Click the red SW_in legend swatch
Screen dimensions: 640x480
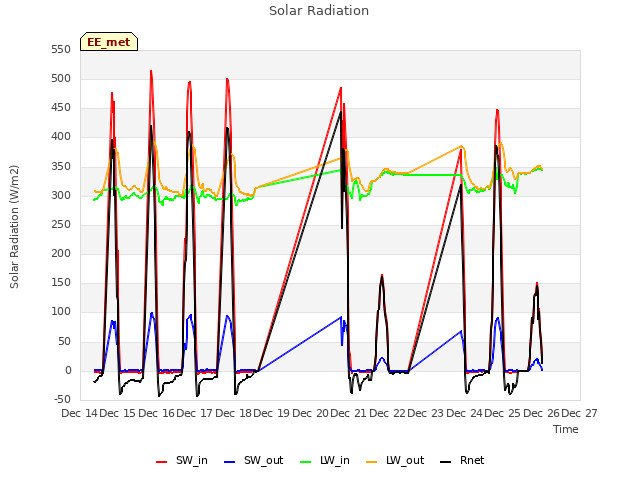pos(162,462)
